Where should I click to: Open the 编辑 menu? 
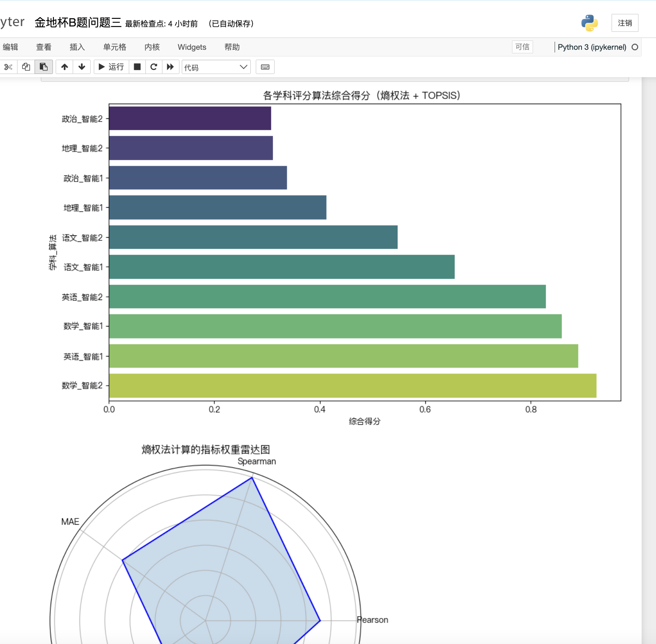pyautogui.click(x=10, y=47)
